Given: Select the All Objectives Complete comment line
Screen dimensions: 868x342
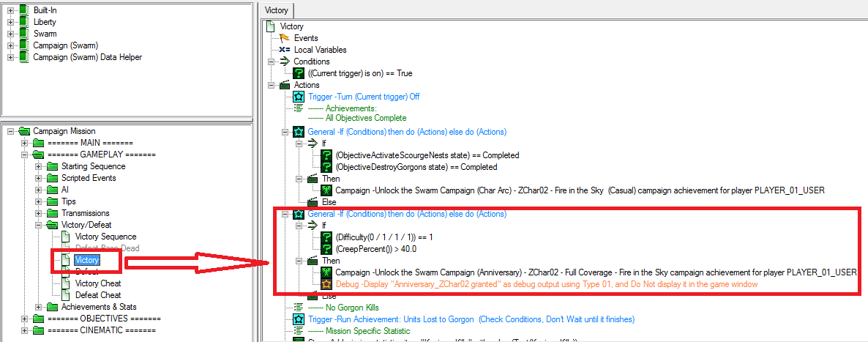Looking at the screenshot, I should [x=357, y=117].
